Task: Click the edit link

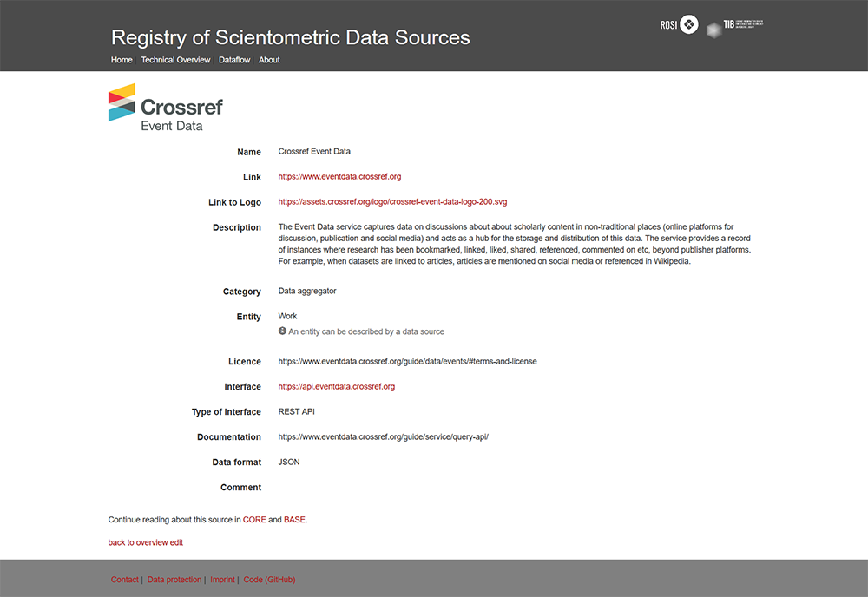Action: click(176, 543)
